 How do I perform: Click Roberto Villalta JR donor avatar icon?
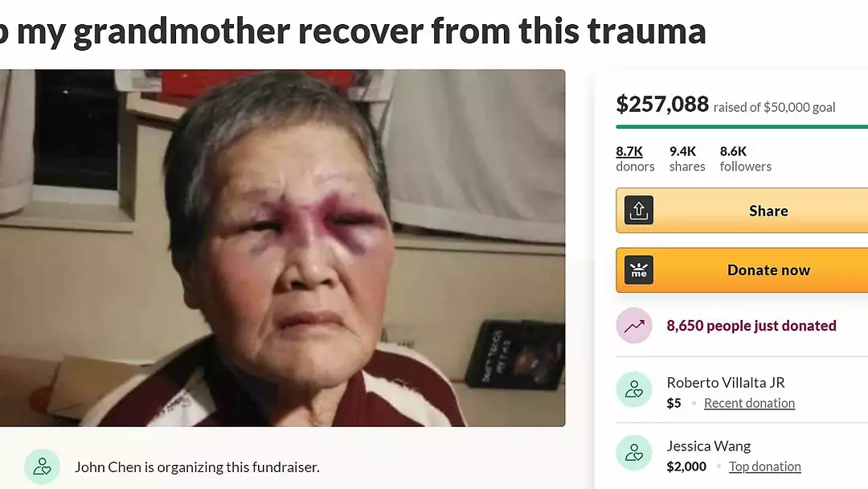tap(634, 389)
